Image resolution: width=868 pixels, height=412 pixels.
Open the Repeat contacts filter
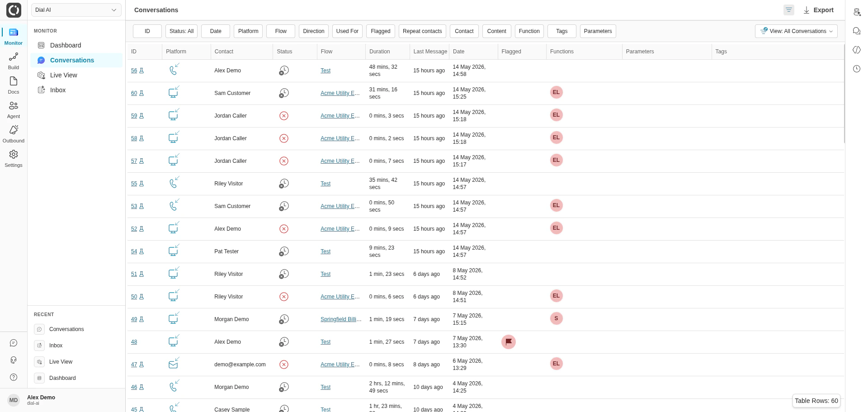click(422, 31)
